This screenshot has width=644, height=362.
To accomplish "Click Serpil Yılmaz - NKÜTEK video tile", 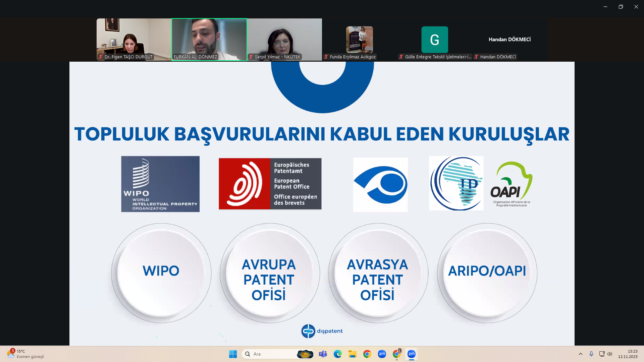I will point(284,39).
